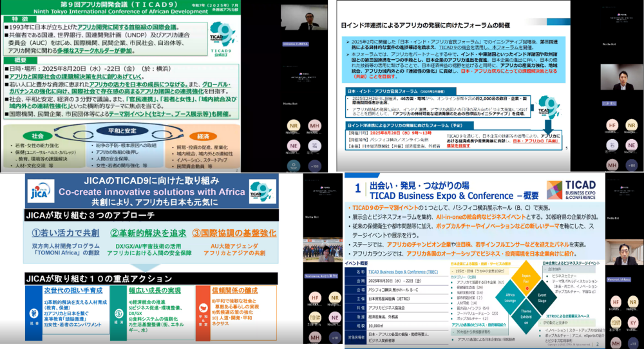
Task: Pin speaker video beside India-Japan forum slide
Action: pyautogui.click(x=622, y=77)
